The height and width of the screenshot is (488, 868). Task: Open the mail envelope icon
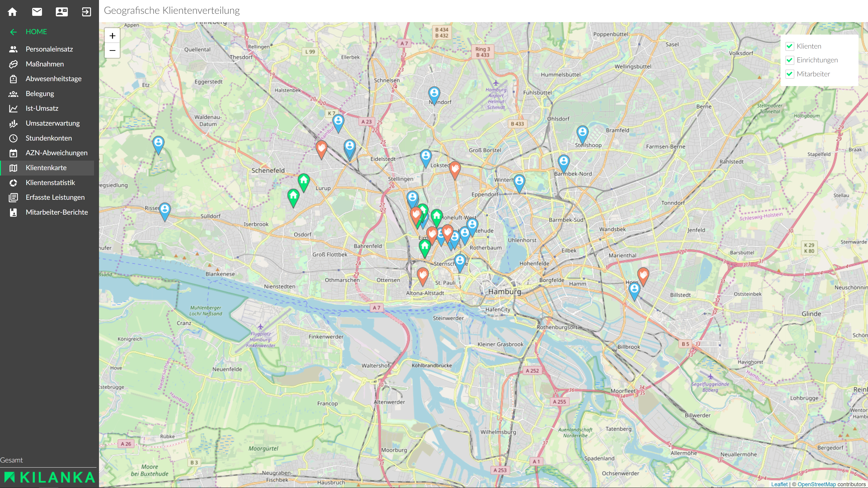37,12
